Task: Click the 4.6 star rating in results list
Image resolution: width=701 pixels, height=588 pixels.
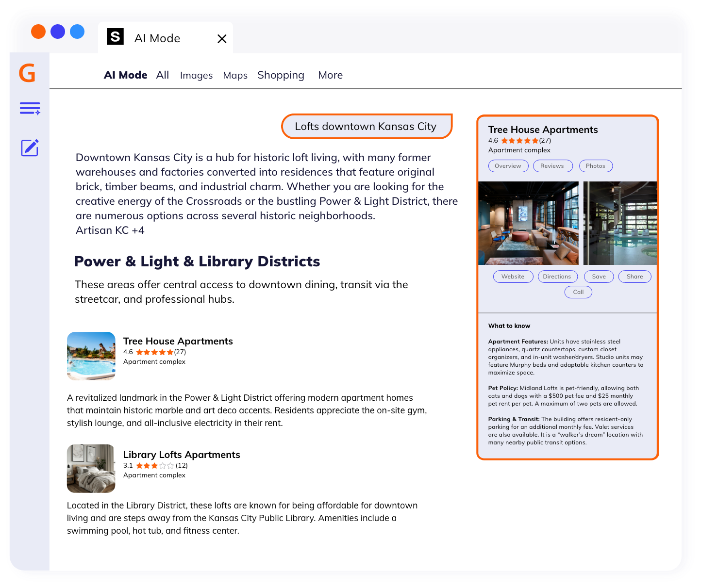Action: [x=155, y=352]
